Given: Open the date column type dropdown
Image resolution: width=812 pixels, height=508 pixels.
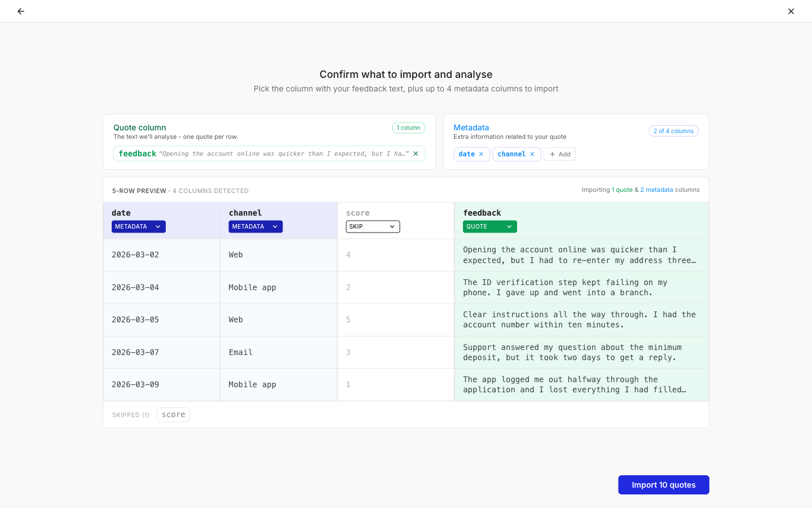Looking at the screenshot, I should coord(139,226).
